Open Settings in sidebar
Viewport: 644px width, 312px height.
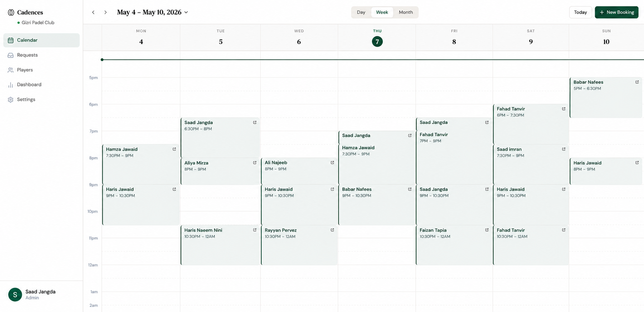tap(41, 100)
